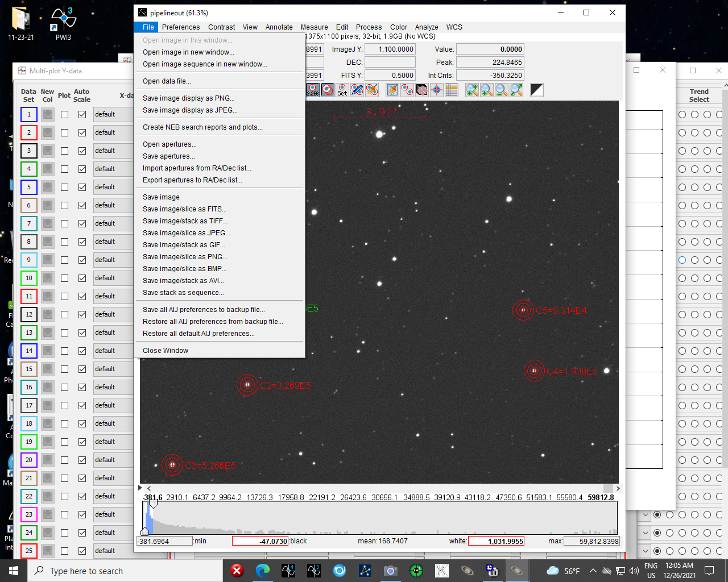Screen dimensions: 728x582
Task: Toggle the invert black/white display icon
Action: point(537,90)
